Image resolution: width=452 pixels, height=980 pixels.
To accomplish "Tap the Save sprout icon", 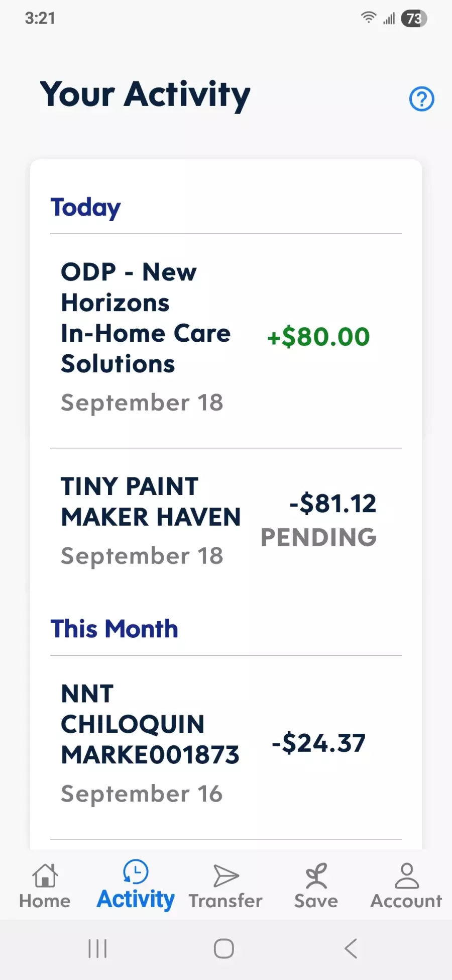I will click(x=316, y=876).
